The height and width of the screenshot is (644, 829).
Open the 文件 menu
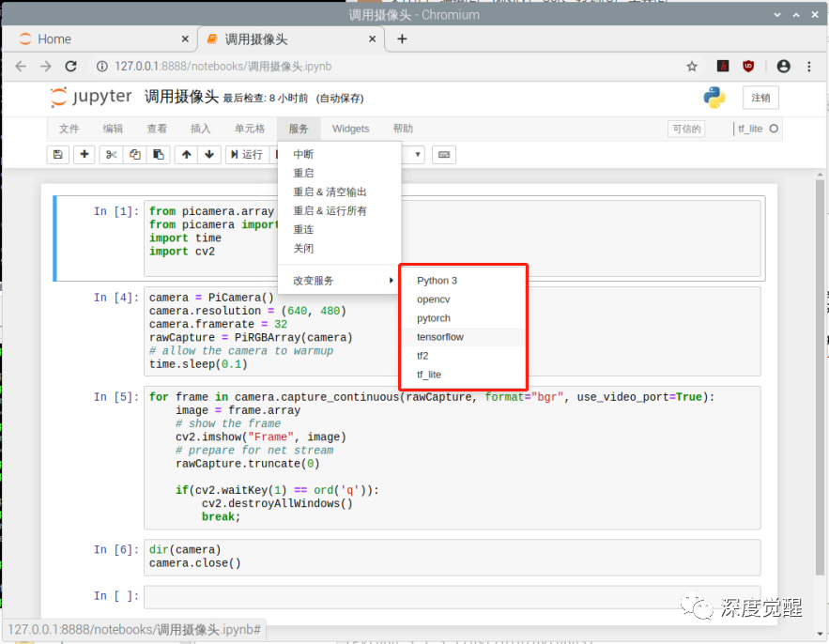69,129
